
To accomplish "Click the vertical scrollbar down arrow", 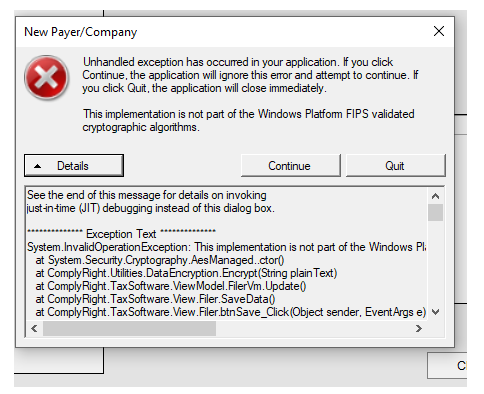I will pyautogui.click(x=435, y=312).
